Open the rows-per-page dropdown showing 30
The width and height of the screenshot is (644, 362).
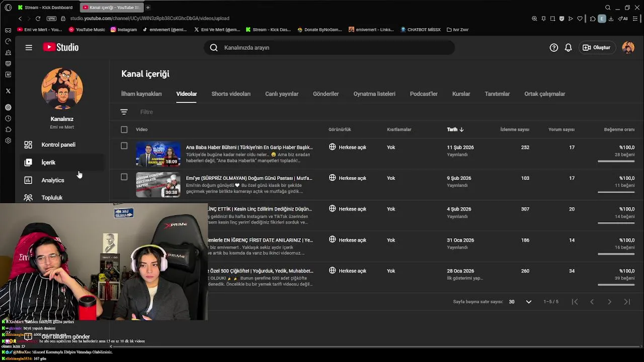pos(520,302)
